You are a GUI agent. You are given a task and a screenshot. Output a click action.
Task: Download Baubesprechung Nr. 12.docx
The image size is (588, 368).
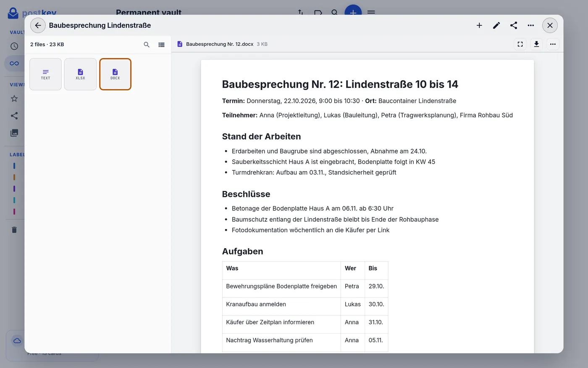point(536,44)
